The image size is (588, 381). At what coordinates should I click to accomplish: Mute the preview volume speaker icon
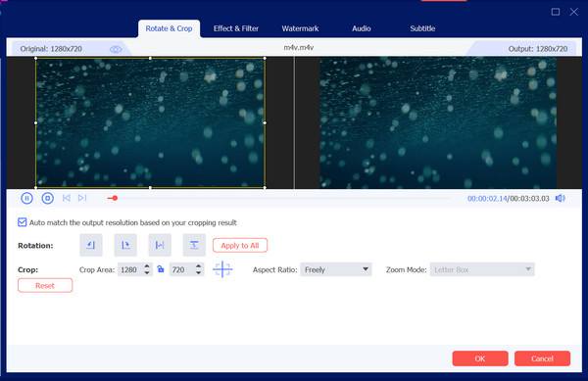[x=560, y=198]
